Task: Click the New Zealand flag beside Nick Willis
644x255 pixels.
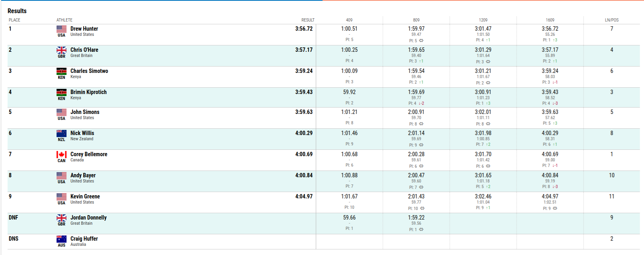Action: (61, 133)
